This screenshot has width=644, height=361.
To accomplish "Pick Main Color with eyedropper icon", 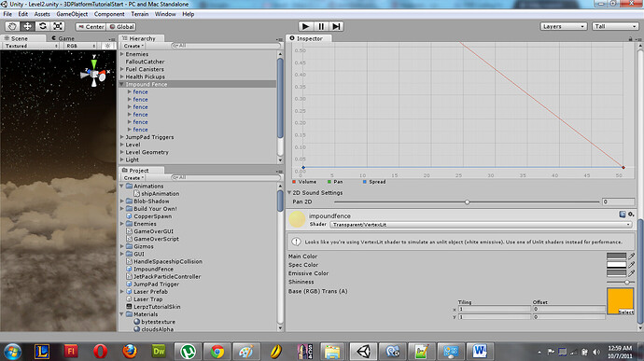I will pos(632,256).
